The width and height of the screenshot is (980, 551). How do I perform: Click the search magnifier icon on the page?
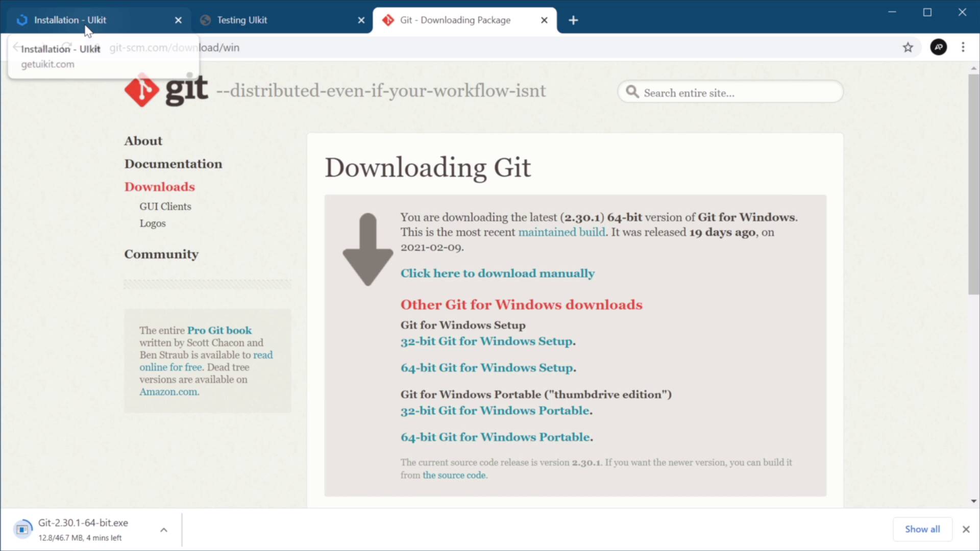pyautogui.click(x=632, y=92)
